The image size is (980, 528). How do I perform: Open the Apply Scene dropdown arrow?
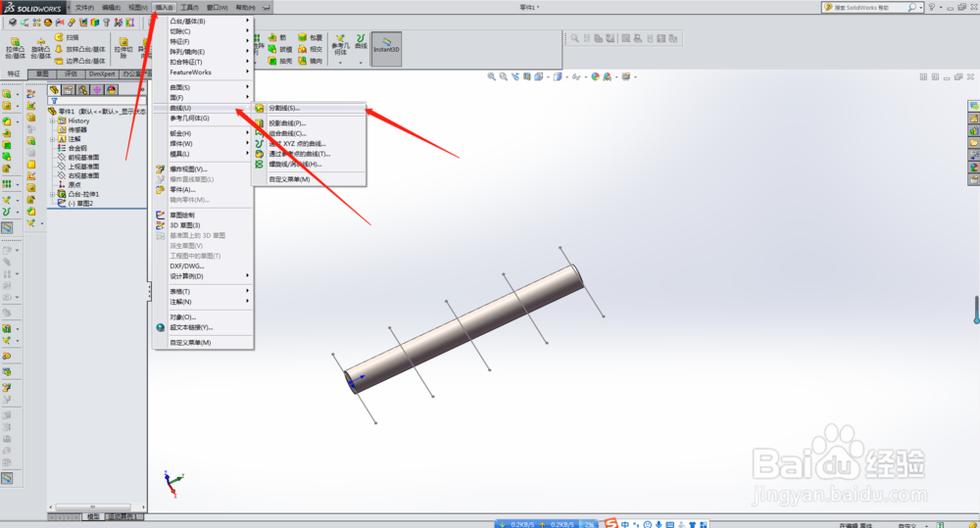616,77
